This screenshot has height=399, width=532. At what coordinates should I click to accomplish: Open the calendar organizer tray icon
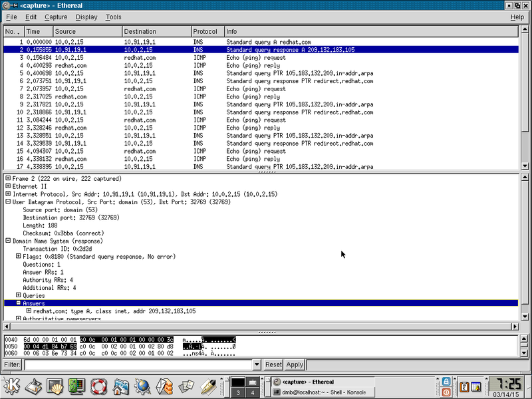pyautogui.click(x=475, y=387)
